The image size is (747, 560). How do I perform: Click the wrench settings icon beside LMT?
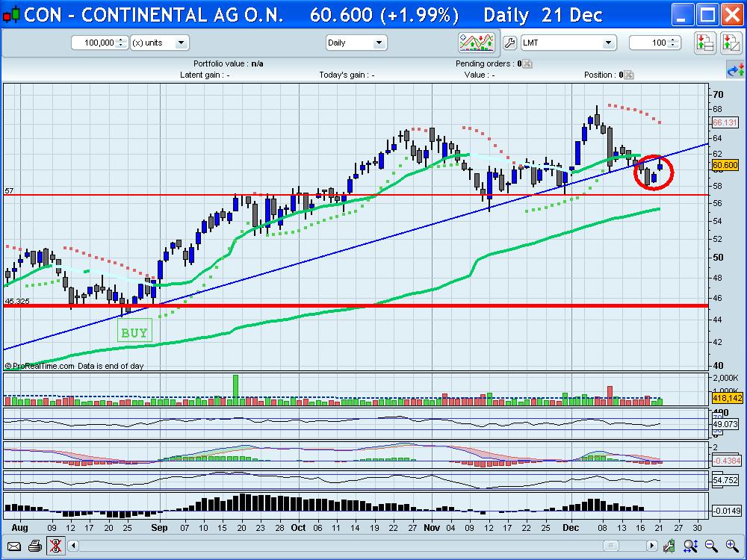click(509, 43)
